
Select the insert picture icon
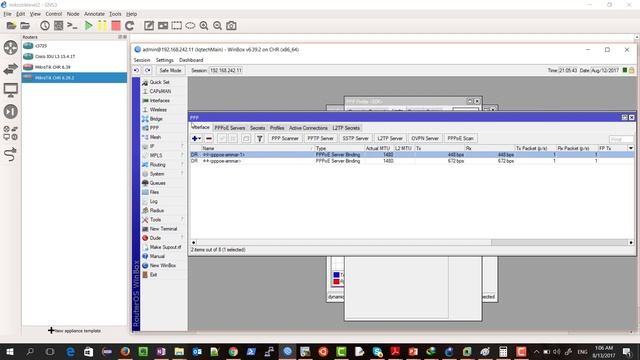163,26
